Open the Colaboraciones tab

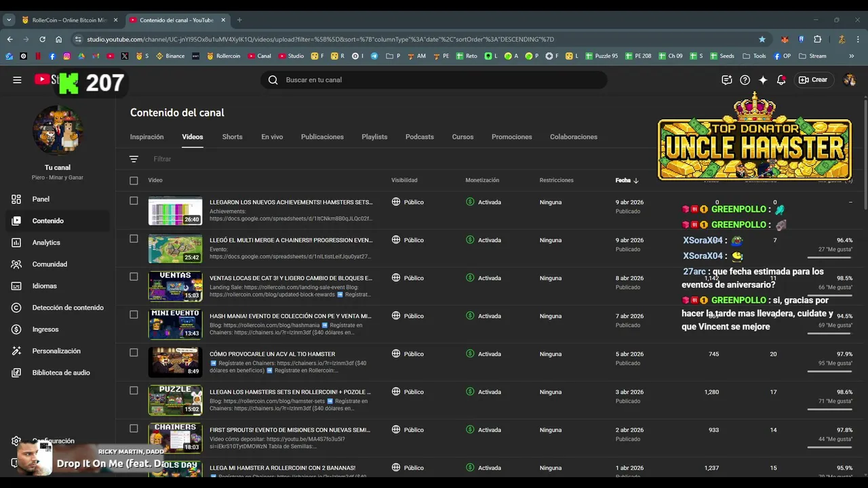[x=574, y=137]
